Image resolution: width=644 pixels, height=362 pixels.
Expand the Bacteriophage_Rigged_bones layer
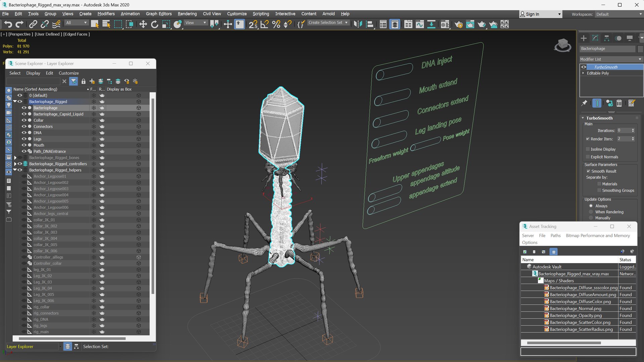[15, 158]
